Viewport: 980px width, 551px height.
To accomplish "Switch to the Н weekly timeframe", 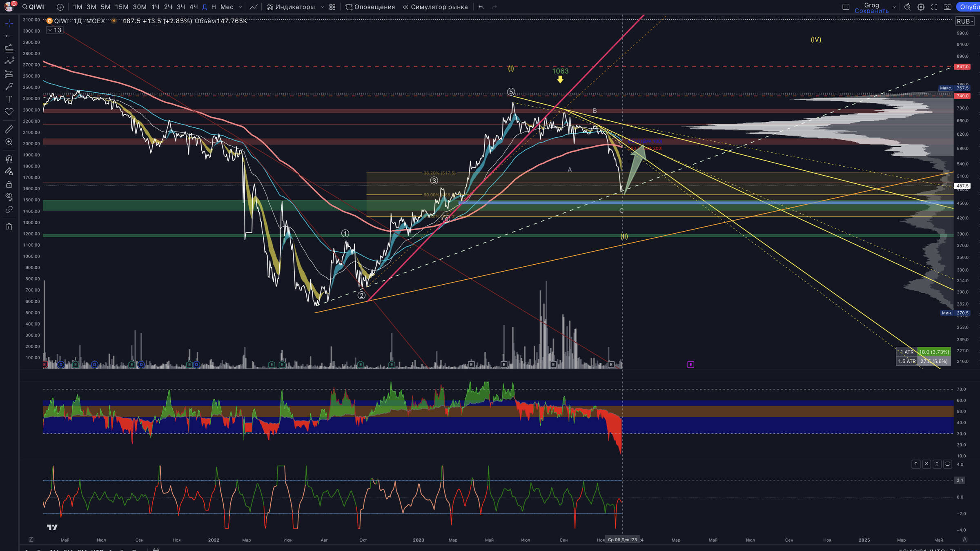I will [213, 7].
